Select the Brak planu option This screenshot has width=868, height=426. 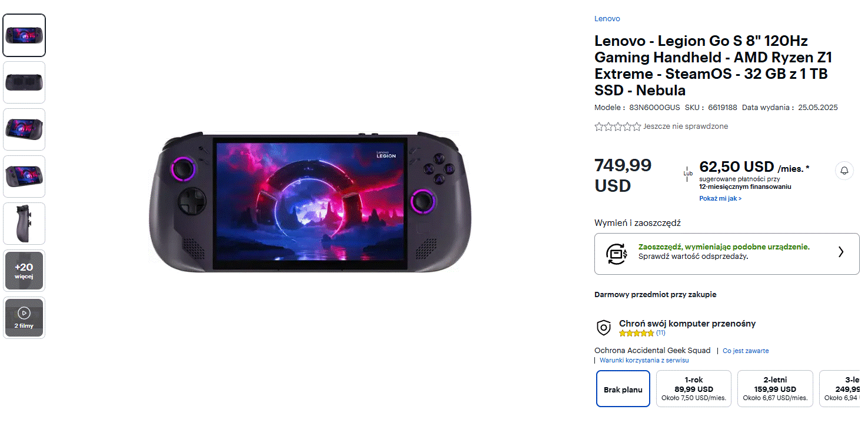click(x=623, y=389)
